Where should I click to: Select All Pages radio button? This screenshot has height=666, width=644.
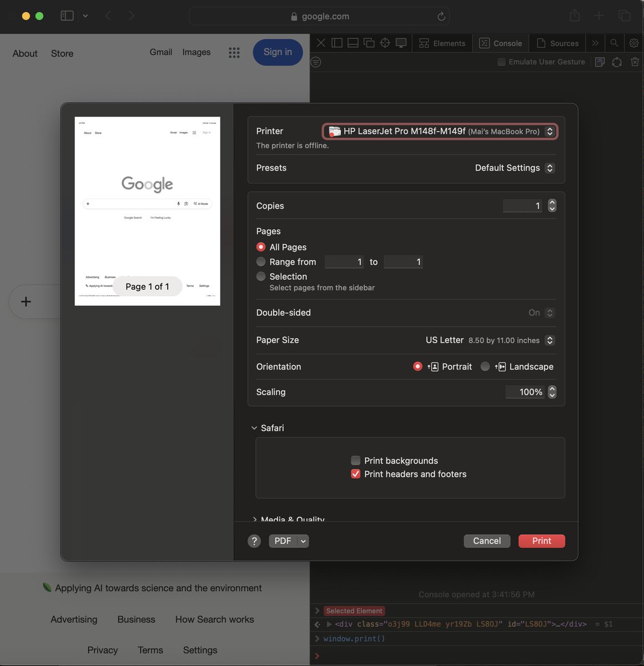tap(261, 247)
